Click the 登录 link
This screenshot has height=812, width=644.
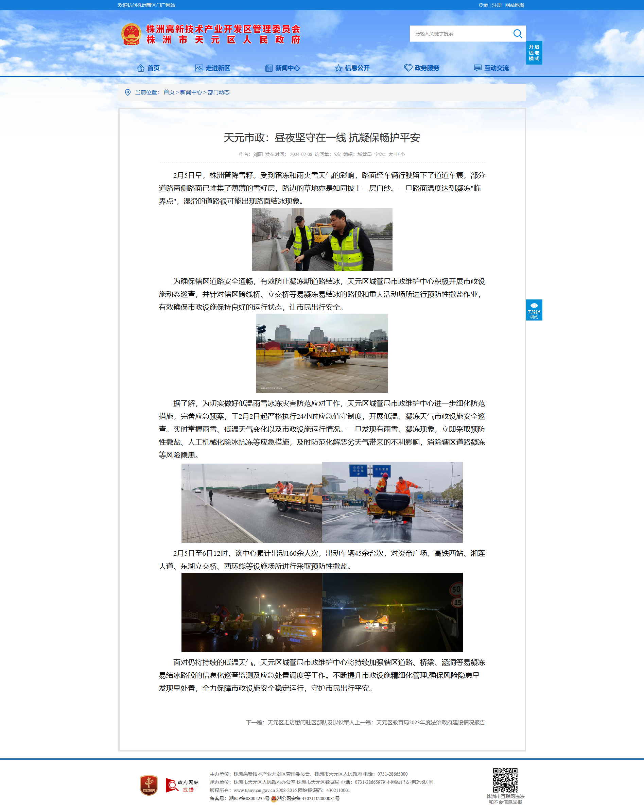click(x=483, y=5)
